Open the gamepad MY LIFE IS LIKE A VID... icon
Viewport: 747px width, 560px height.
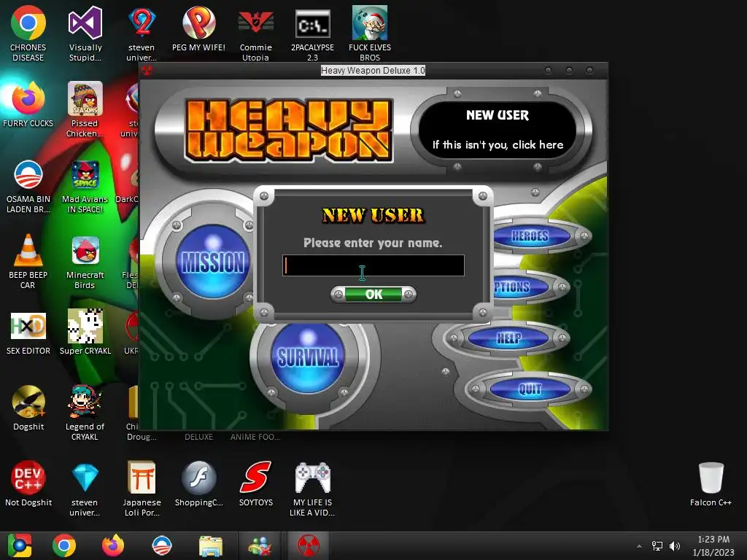[312, 489]
